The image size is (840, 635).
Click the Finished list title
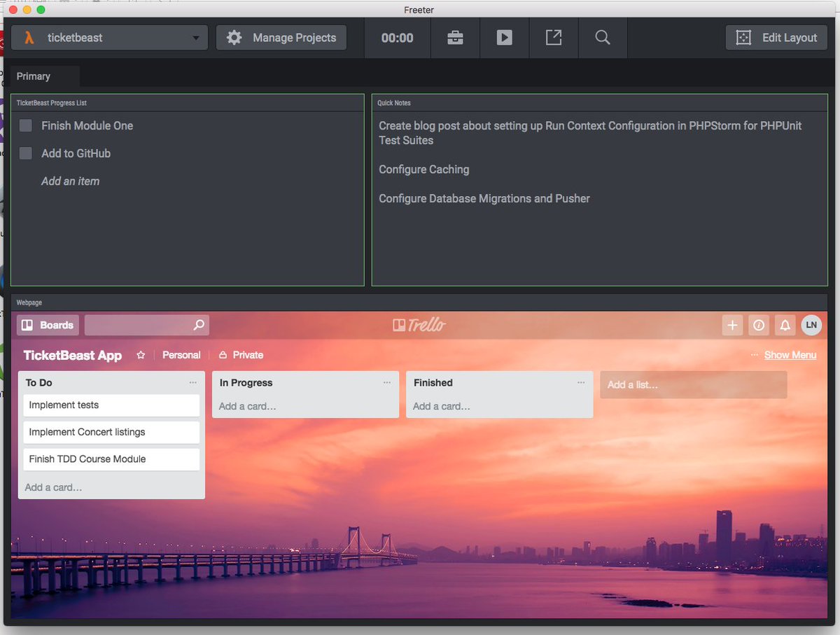[x=433, y=382]
